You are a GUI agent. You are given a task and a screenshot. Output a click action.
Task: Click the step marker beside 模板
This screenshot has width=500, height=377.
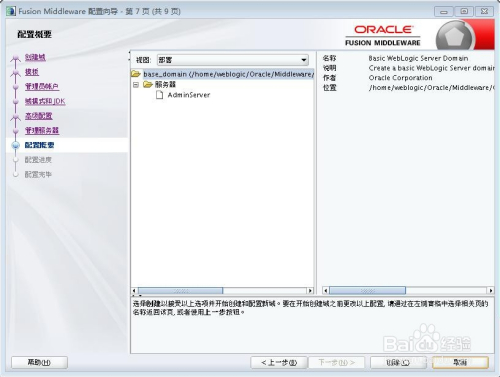(15, 73)
